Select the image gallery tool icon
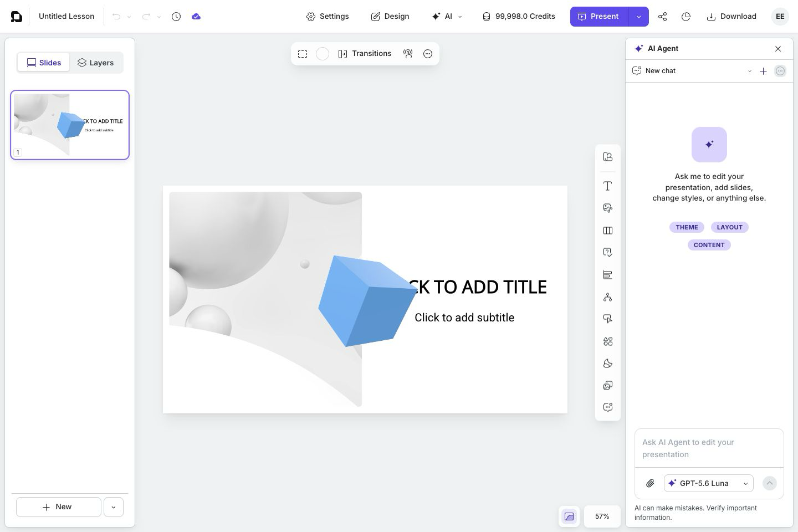The height and width of the screenshot is (532, 798). click(x=608, y=386)
